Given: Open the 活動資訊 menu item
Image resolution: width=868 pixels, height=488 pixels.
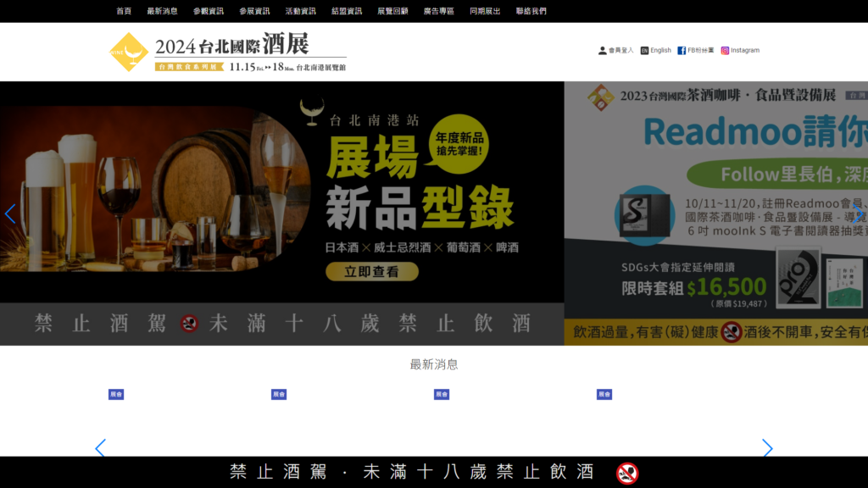Looking at the screenshot, I should 301,11.
